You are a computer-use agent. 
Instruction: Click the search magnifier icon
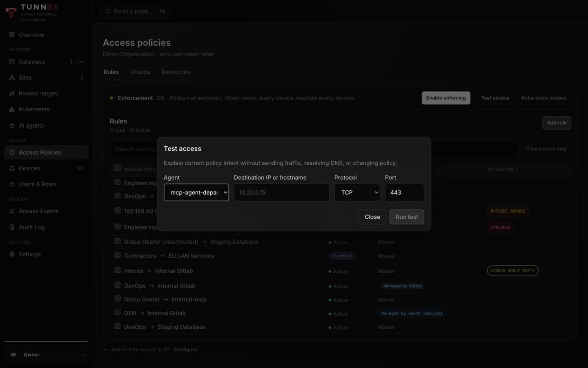107,11
